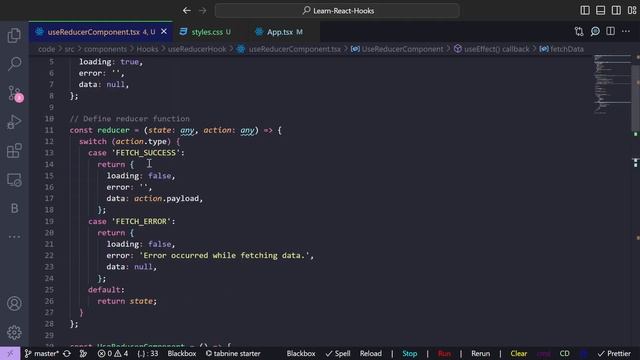Click 'Error occurred while fetching data.' string
The image size is (640, 360).
click(224, 256)
